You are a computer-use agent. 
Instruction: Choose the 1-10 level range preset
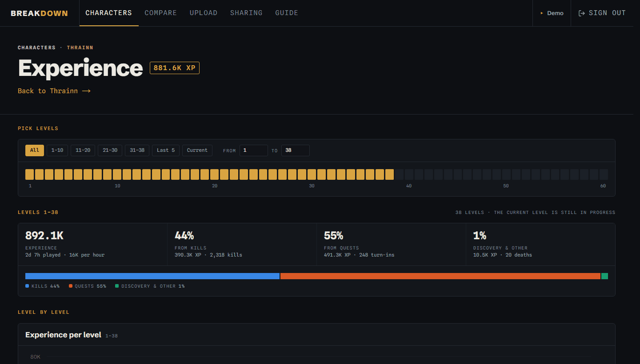coord(57,150)
